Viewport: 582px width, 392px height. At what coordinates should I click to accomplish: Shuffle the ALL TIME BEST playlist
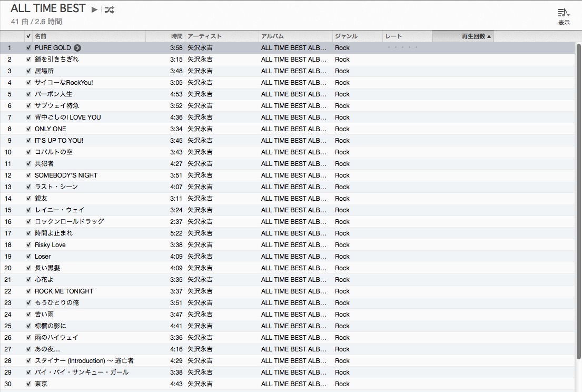coord(109,9)
